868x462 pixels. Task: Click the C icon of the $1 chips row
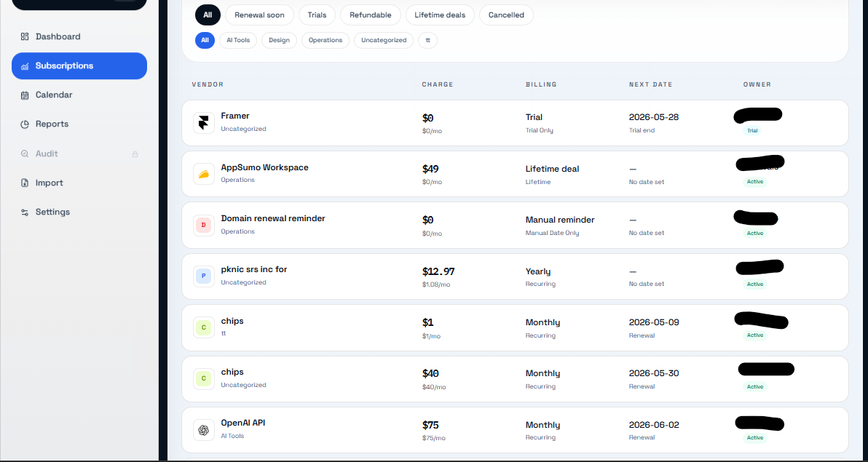click(x=204, y=327)
